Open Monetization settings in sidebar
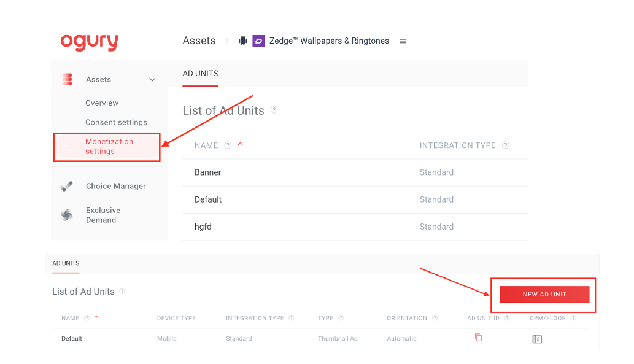This screenshot has width=634, height=364. tap(109, 147)
